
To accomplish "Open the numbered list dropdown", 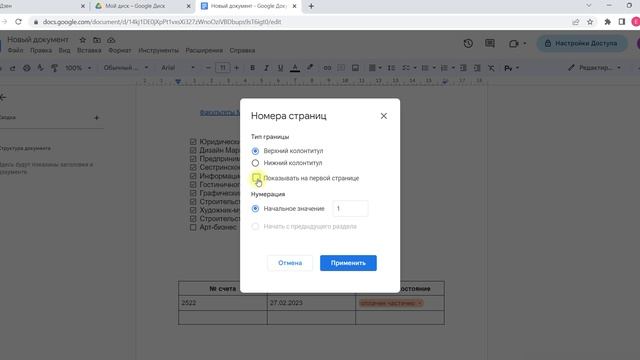I will pos(447,68).
